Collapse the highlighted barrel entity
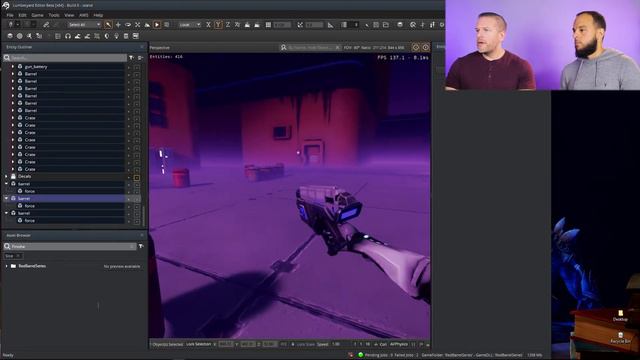Screen dimensions: 640x360 tap(6, 199)
